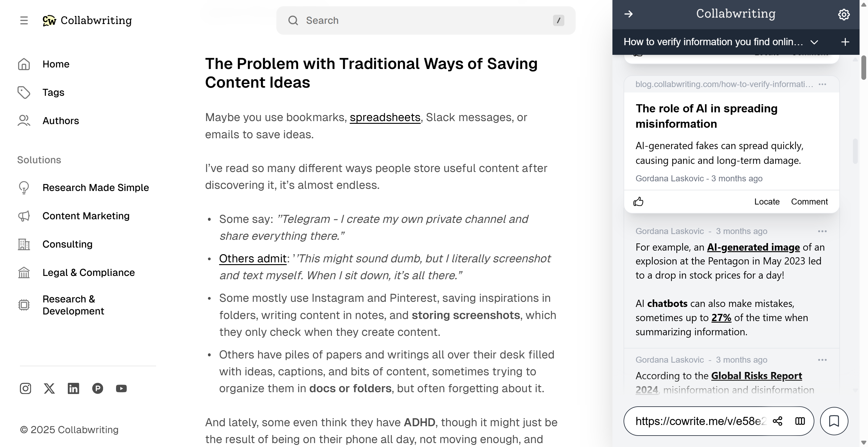868x447 pixels.
Task: Click the Comment button on the AI card
Action: (x=809, y=202)
